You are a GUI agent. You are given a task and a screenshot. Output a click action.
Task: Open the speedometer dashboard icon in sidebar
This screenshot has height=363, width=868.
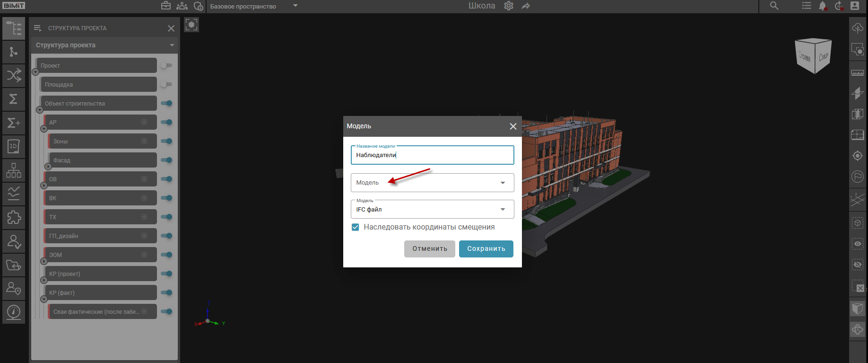pos(14,312)
